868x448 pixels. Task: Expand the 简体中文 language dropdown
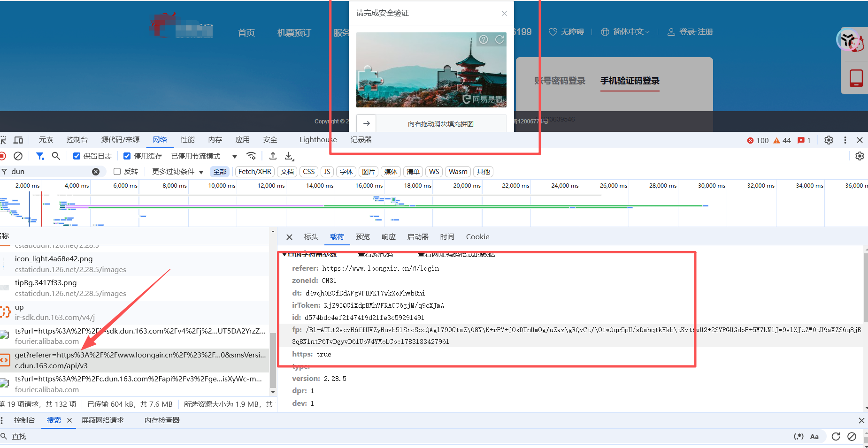(625, 31)
